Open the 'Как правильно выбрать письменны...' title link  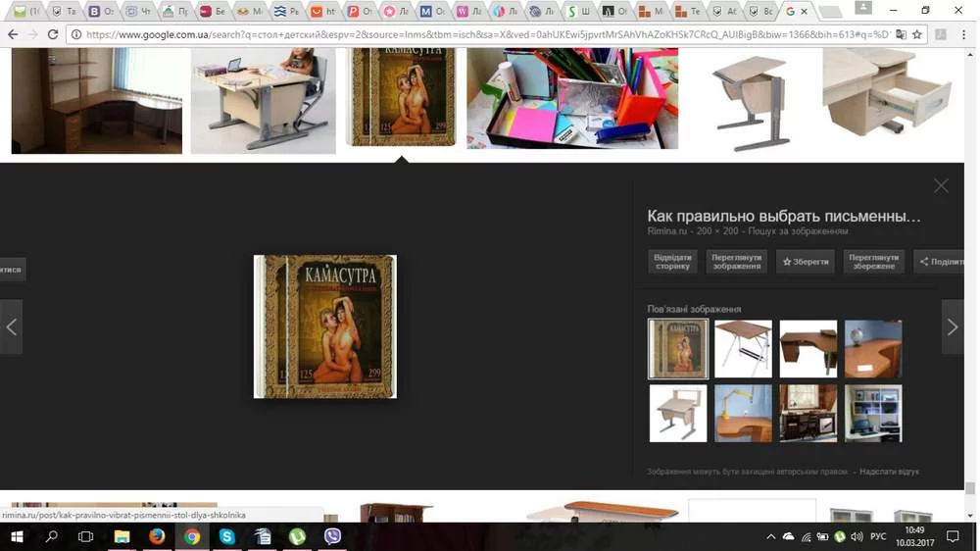(784, 216)
